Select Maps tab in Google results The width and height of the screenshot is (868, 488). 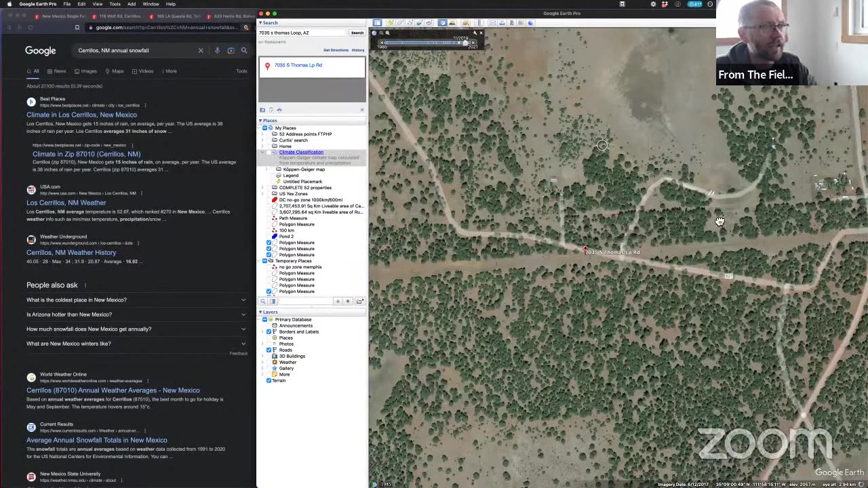[114, 71]
